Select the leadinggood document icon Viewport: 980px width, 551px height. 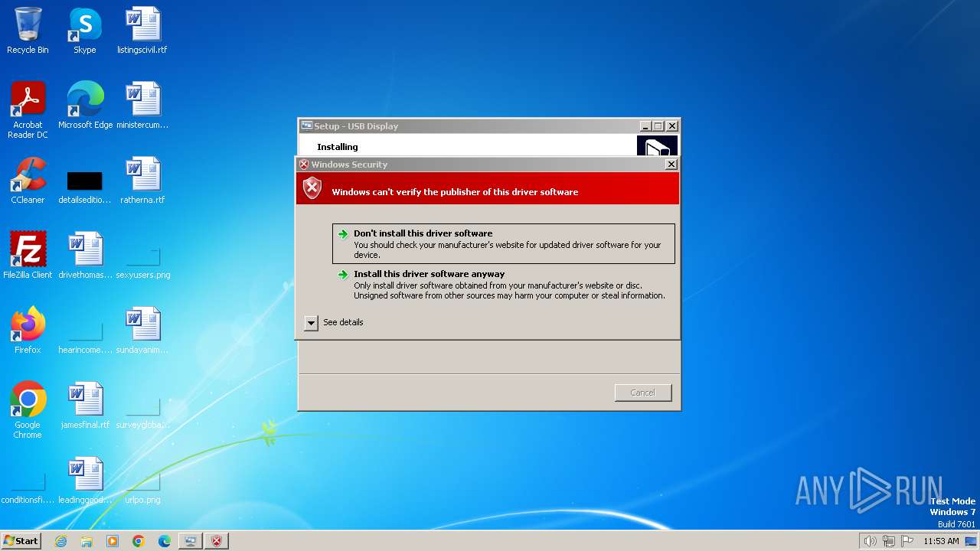(85, 480)
